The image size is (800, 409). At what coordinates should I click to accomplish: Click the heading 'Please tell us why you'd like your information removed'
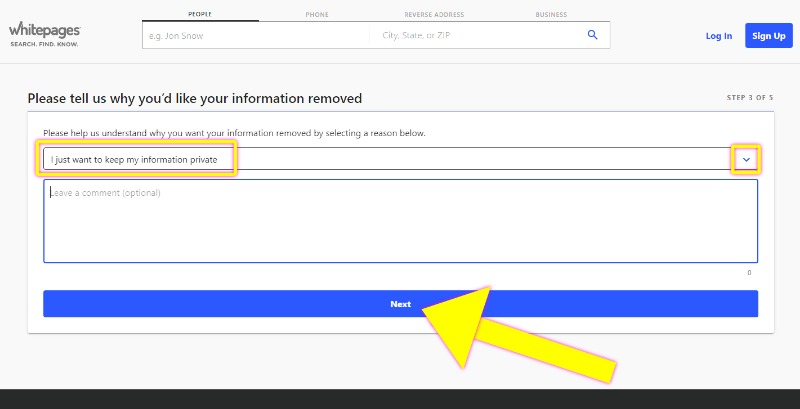tap(195, 98)
